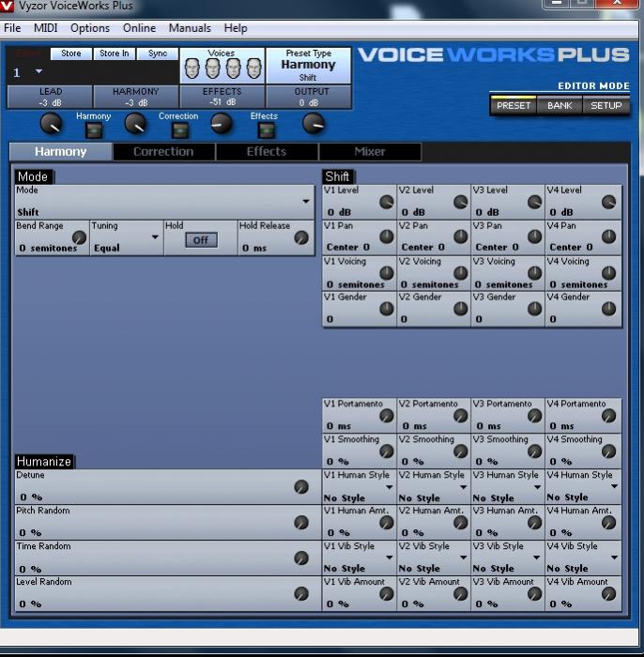Expand the V2 Vib Style dropdown
Viewport: 644px width, 657px height.
(x=464, y=558)
